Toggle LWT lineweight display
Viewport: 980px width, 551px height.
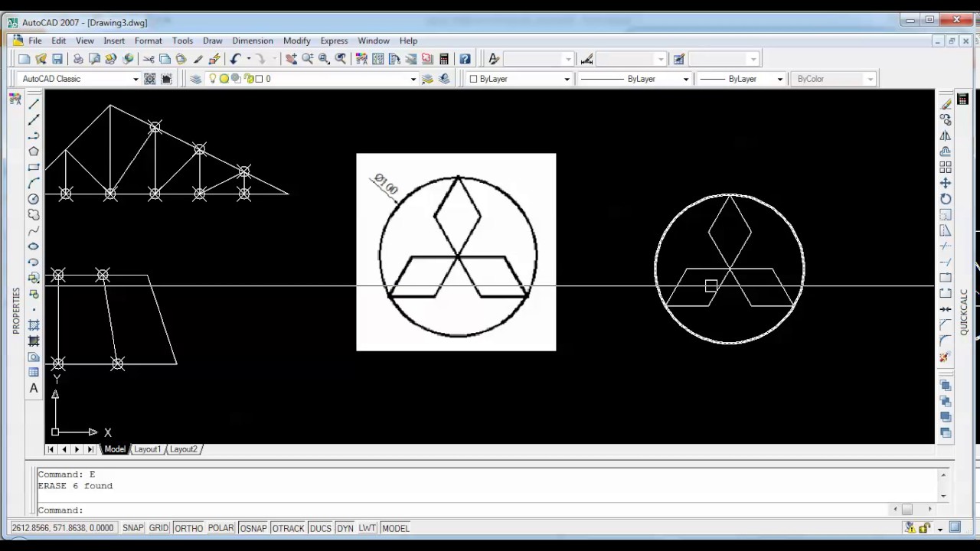tap(367, 528)
